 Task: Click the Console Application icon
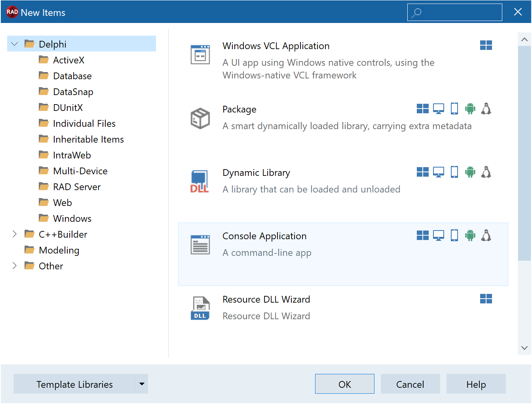200,245
